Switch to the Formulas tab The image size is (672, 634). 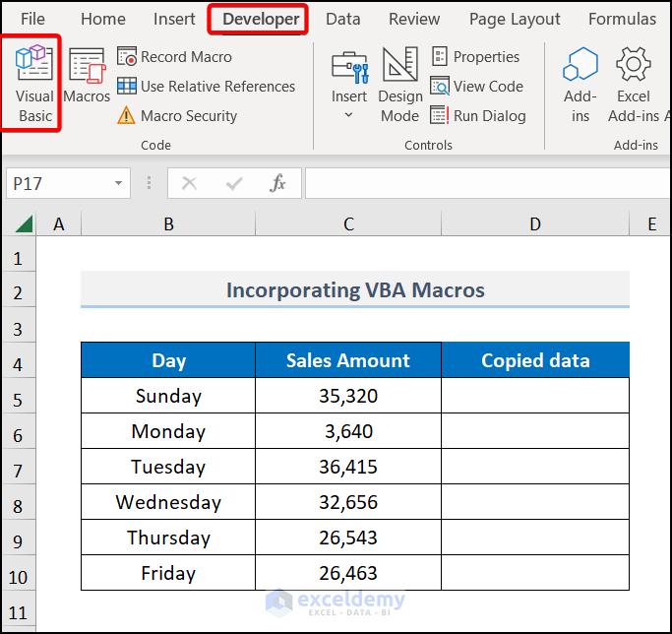622,19
